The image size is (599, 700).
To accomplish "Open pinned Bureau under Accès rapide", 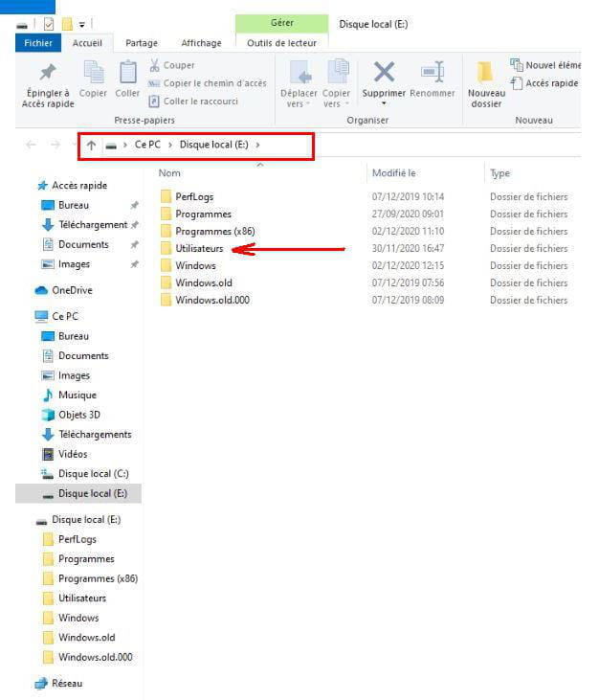I will 73,205.
